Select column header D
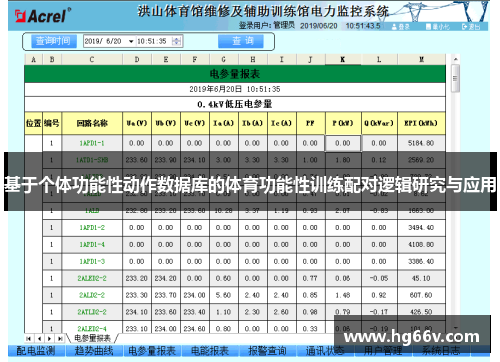Viewport: 500px width, 362px height. (x=137, y=60)
